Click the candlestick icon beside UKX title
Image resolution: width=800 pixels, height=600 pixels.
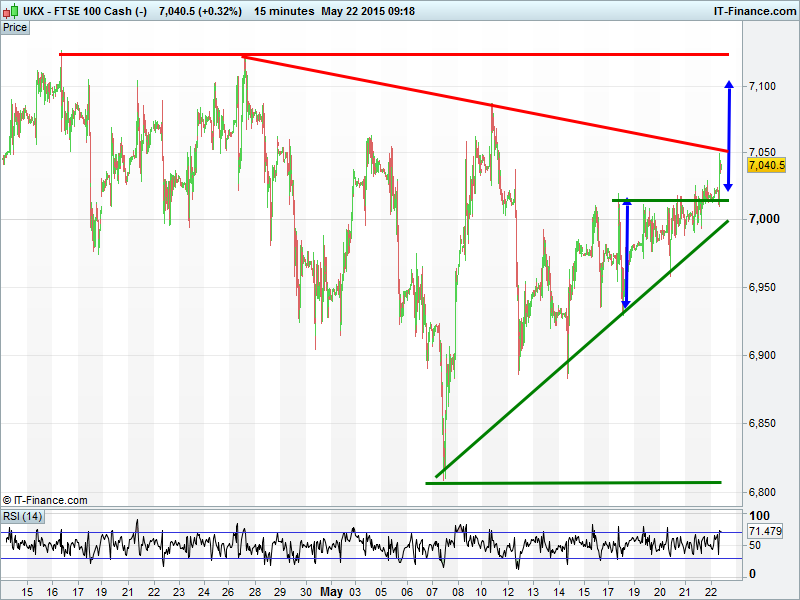pos(11,11)
